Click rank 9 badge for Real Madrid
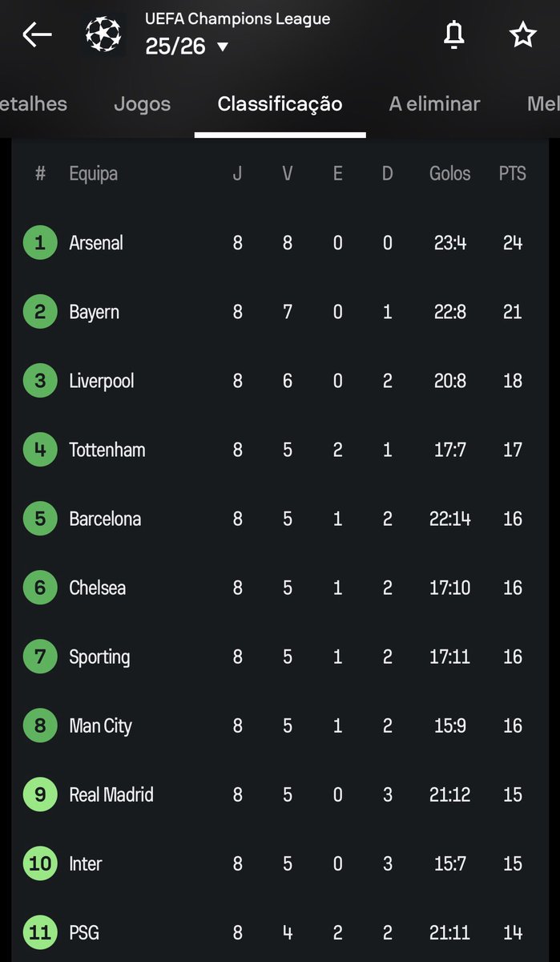Screen dimensions: 560x962 click(x=40, y=794)
